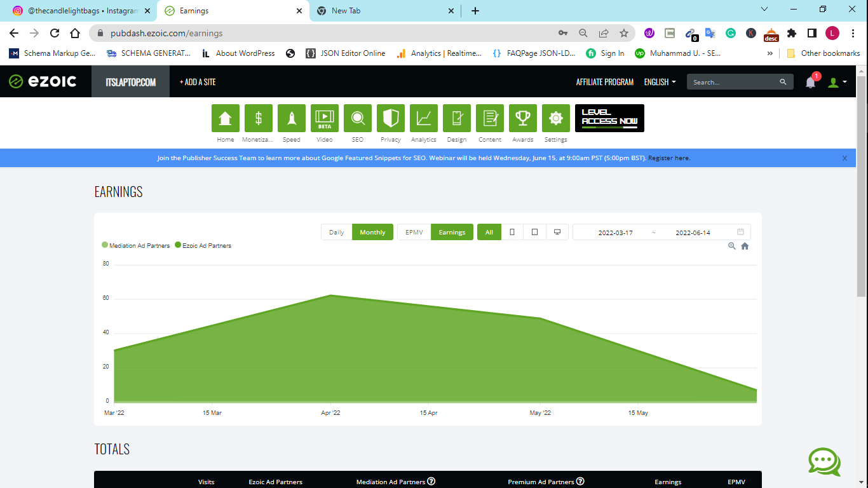Toggle Mediation Ad Partners legend
Image resolution: width=868 pixels, height=488 pixels.
pyautogui.click(x=136, y=245)
